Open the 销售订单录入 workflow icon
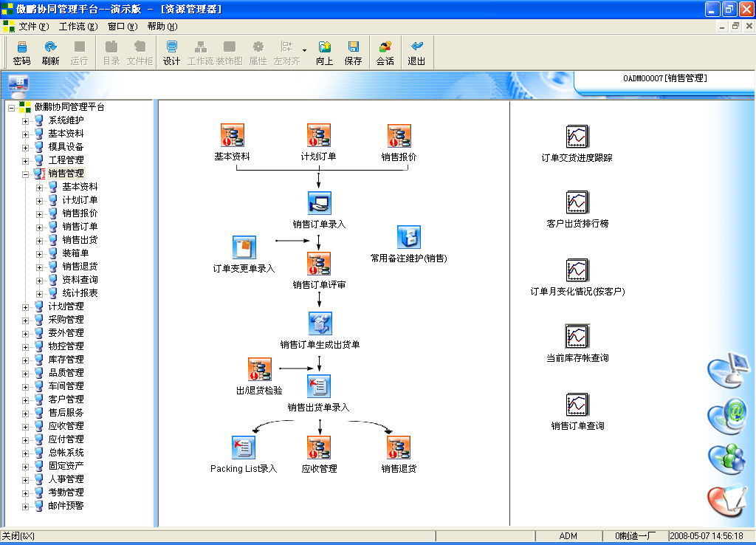Screen dimensions: 756x545 point(319,204)
